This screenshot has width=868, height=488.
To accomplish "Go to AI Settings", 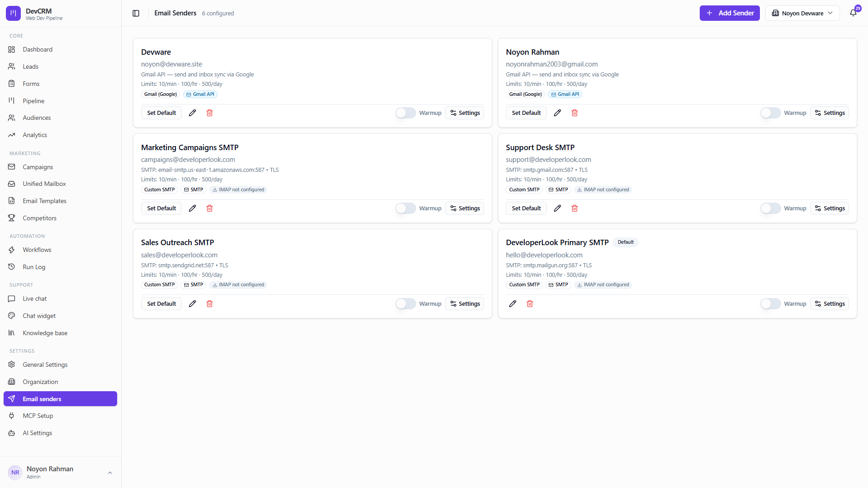I will (x=60, y=433).
